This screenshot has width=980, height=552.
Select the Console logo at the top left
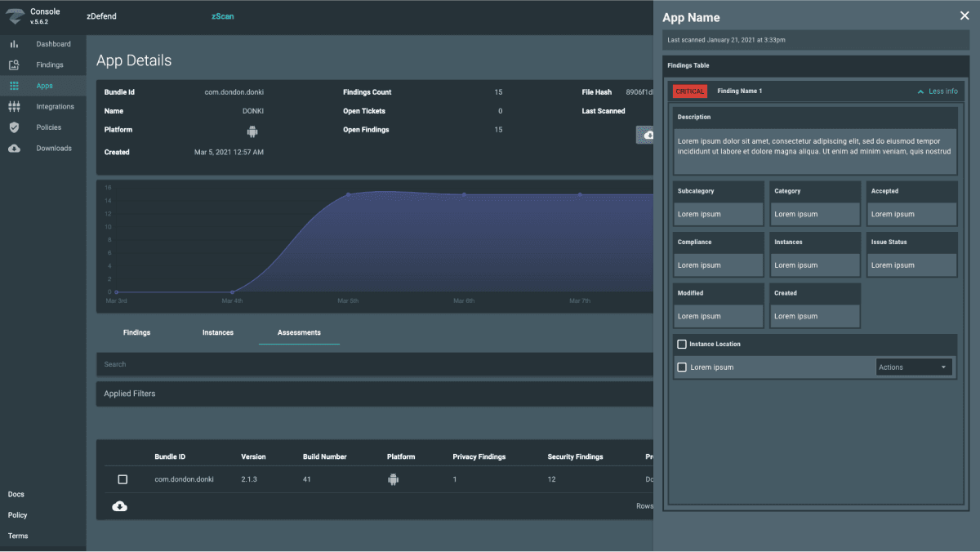click(33, 16)
